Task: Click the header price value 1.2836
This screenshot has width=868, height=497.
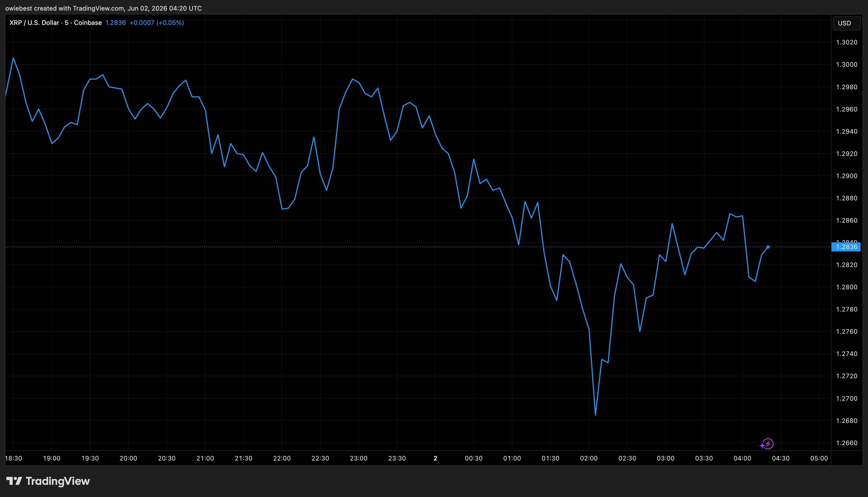Action: point(115,22)
